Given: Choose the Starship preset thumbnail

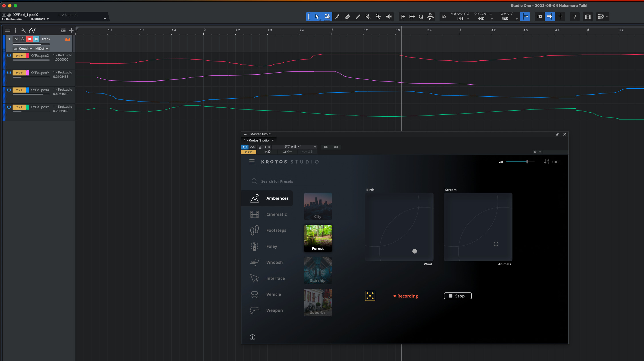Looking at the screenshot, I should pos(318,270).
